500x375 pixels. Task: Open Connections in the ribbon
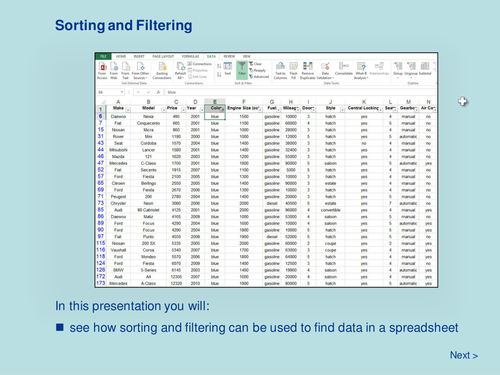click(x=200, y=64)
